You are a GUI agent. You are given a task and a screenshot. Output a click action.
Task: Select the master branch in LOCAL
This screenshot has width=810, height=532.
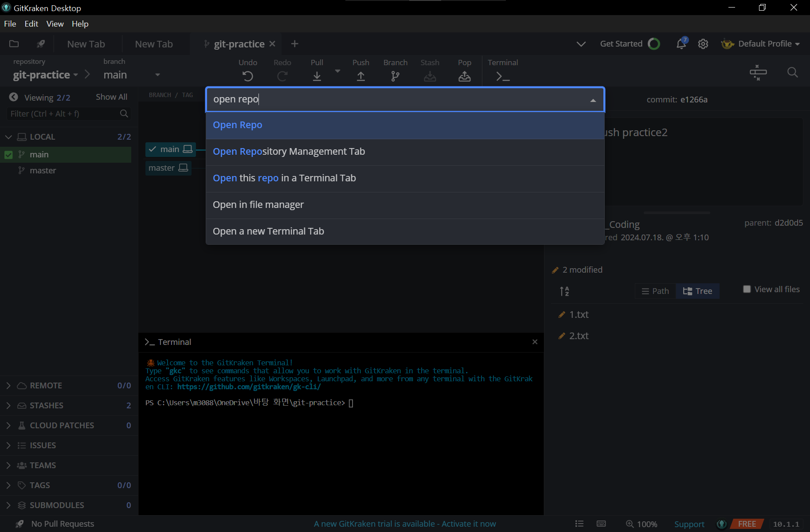(43, 171)
